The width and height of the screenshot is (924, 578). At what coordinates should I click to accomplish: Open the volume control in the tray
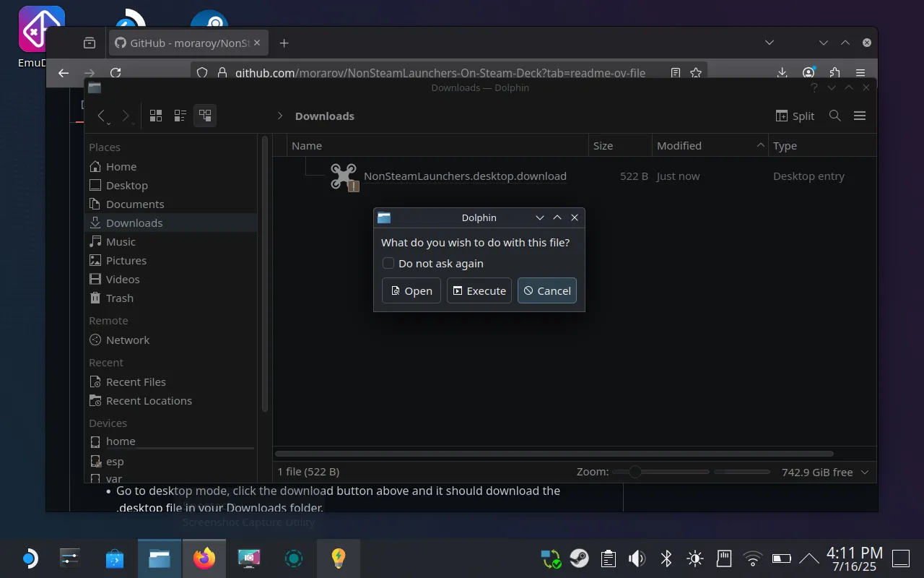coord(637,558)
